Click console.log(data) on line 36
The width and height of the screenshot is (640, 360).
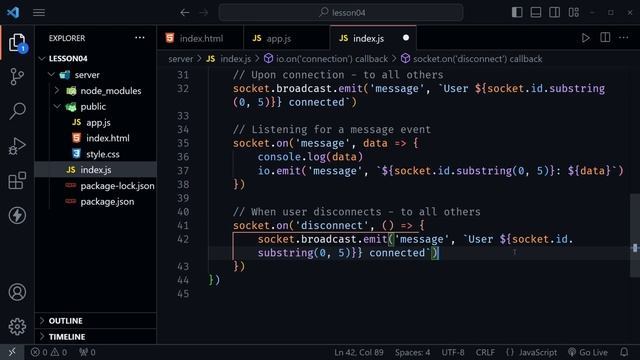coord(310,157)
